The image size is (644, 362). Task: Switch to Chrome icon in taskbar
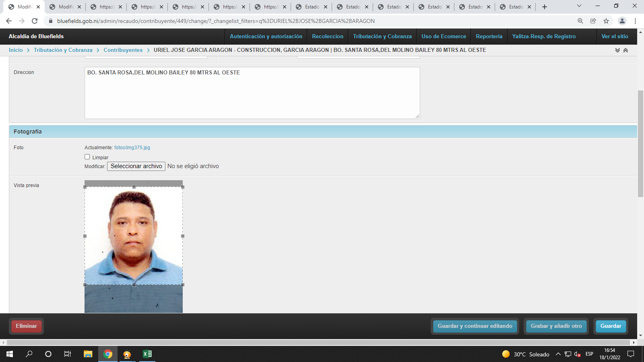pos(108,354)
